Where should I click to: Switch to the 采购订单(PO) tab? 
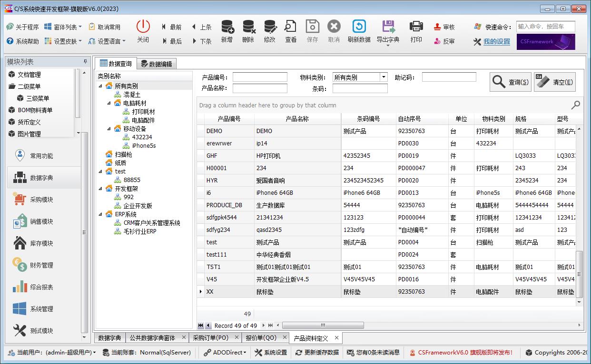coord(209,338)
